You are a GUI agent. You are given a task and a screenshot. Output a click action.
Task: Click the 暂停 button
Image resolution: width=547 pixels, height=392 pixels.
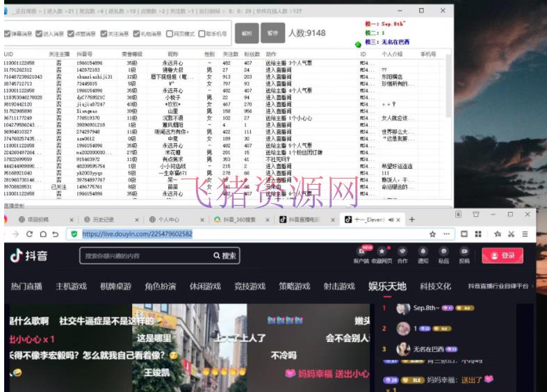[272, 33]
